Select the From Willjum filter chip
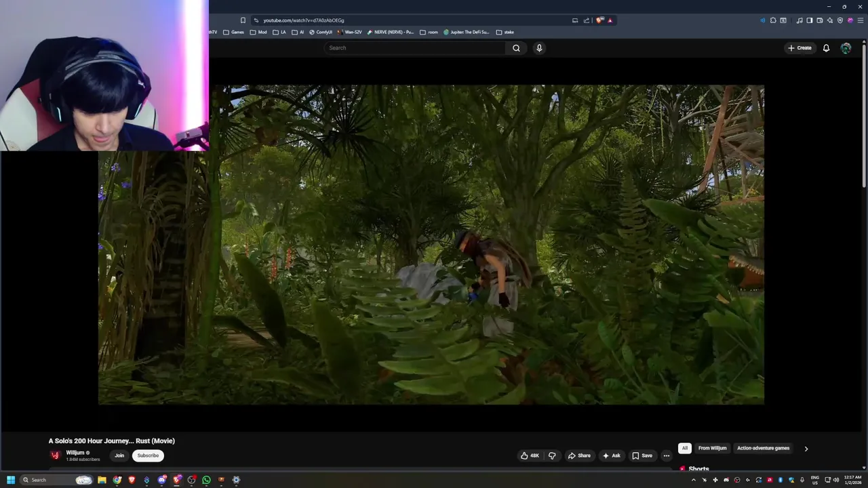Image resolution: width=868 pixels, height=488 pixels. [712, 448]
